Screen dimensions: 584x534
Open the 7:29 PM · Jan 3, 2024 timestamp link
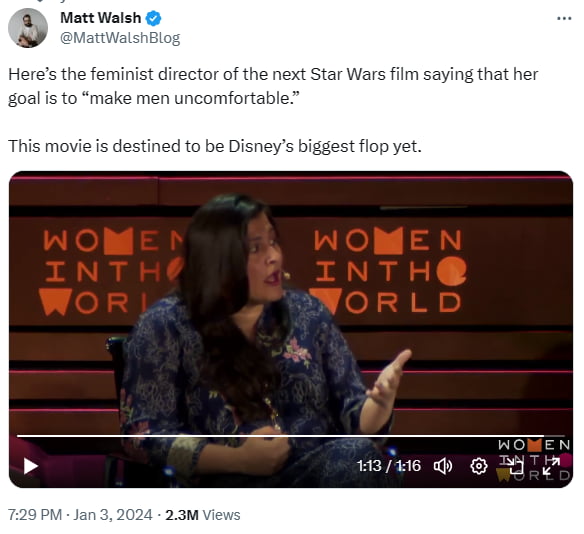(x=80, y=515)
